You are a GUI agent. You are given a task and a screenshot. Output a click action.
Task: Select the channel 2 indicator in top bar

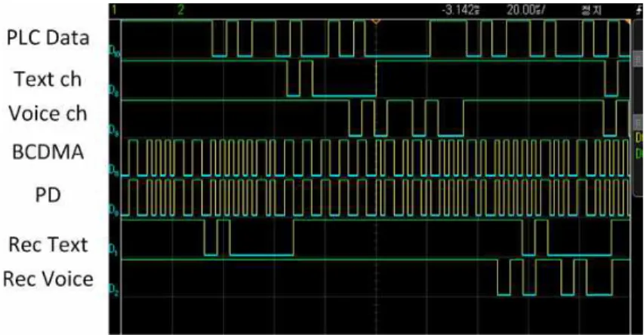pyautogui.click(x=180, y=10)
